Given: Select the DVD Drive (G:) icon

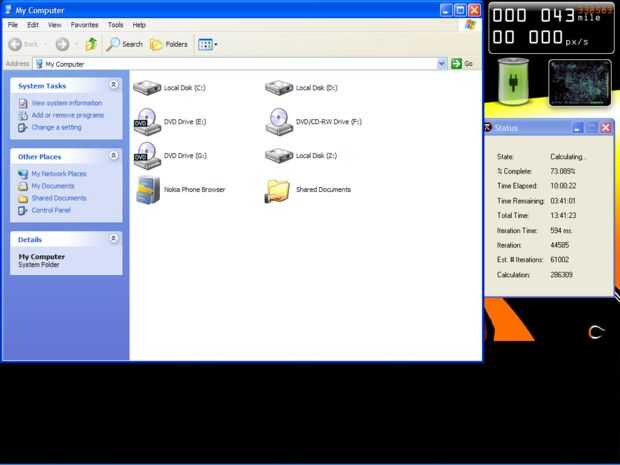Looking at the screenshot, I should (x=147, y=156).
